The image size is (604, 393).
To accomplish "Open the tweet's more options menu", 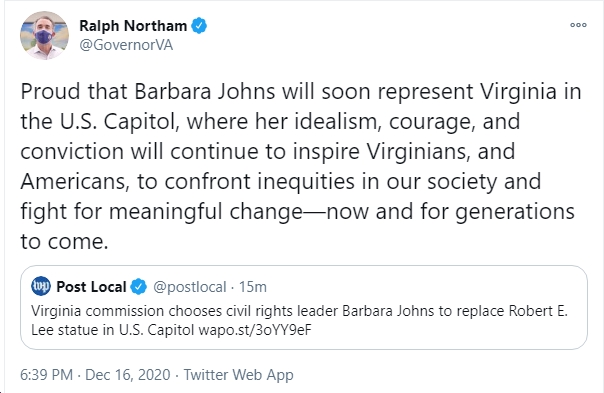I will [x=578, y=25].
